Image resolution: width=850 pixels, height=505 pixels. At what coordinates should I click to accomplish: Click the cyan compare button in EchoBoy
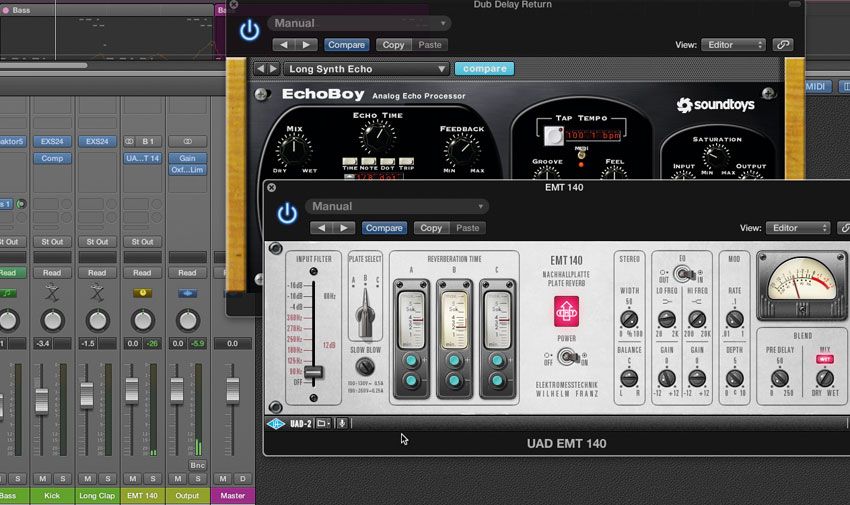tap(485, 69)
